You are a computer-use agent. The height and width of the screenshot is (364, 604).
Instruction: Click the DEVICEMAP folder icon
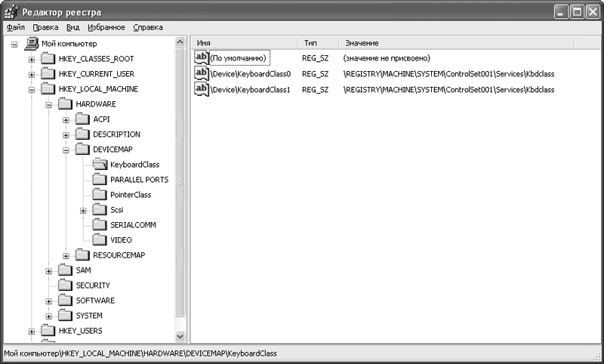(x=82, y=149)
